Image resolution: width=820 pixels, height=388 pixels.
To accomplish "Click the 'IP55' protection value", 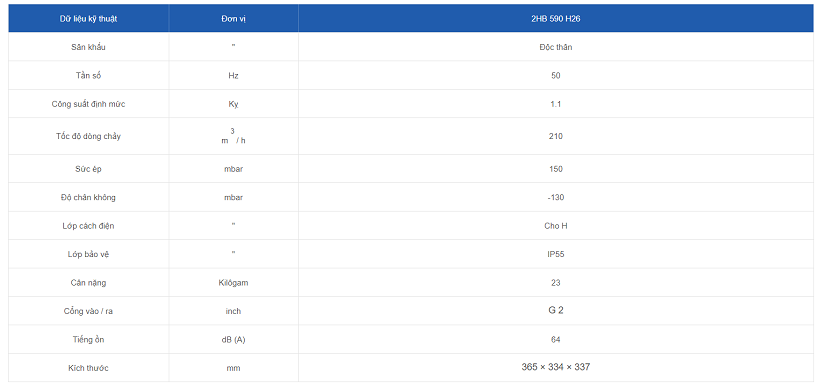I will pyautogui.click(x=555, y=255).
